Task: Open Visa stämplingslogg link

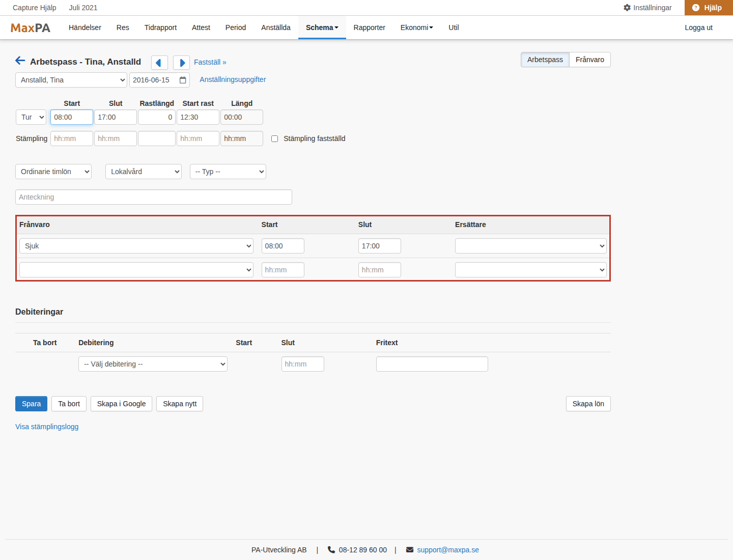Action: [x=47, y=427]
